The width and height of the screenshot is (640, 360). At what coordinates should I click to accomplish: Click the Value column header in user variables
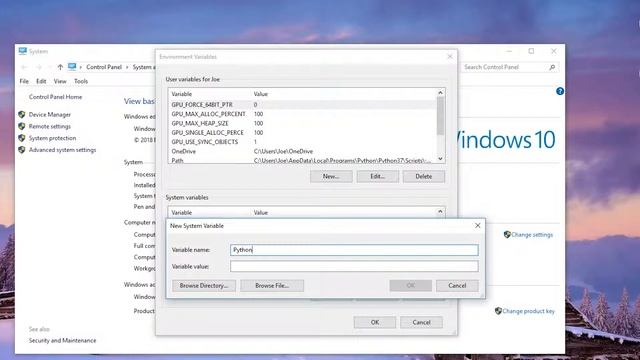tap(260, 94)
